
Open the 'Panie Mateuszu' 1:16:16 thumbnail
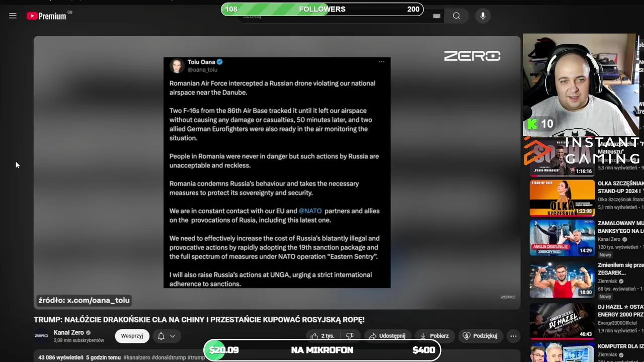click(562, 159)
